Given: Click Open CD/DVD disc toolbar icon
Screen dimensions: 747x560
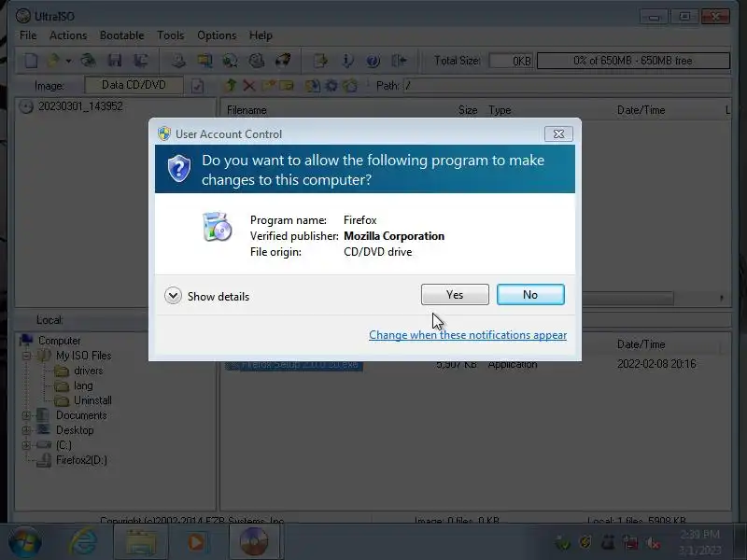Looking at the screenshot, I should 88,61.
